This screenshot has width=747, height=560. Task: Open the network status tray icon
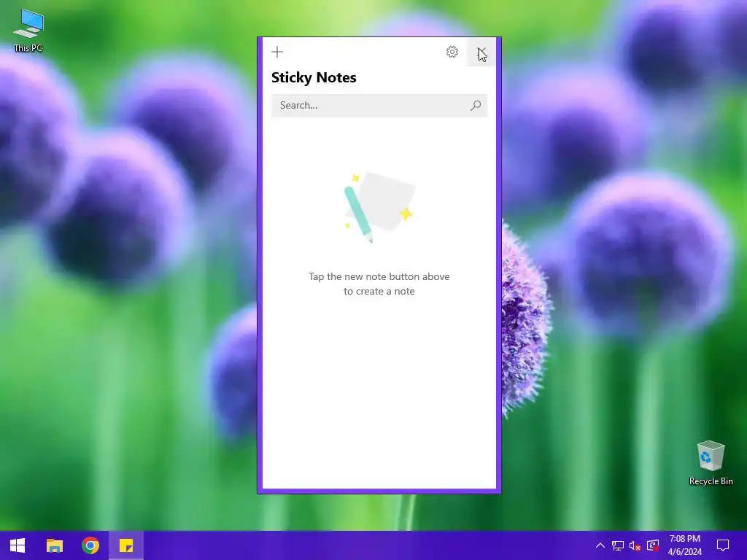pyautogui.click(x=617, y=545)
